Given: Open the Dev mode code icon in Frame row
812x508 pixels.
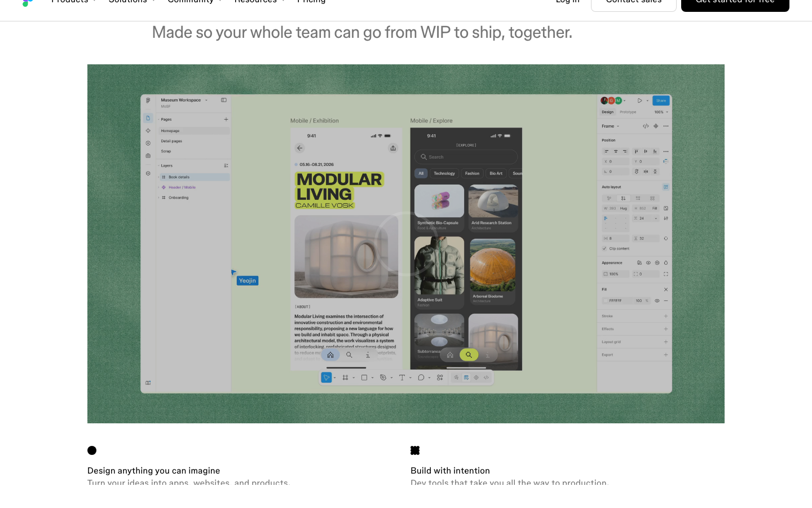Looking at the screenshot, I should (x=646, y=126).
